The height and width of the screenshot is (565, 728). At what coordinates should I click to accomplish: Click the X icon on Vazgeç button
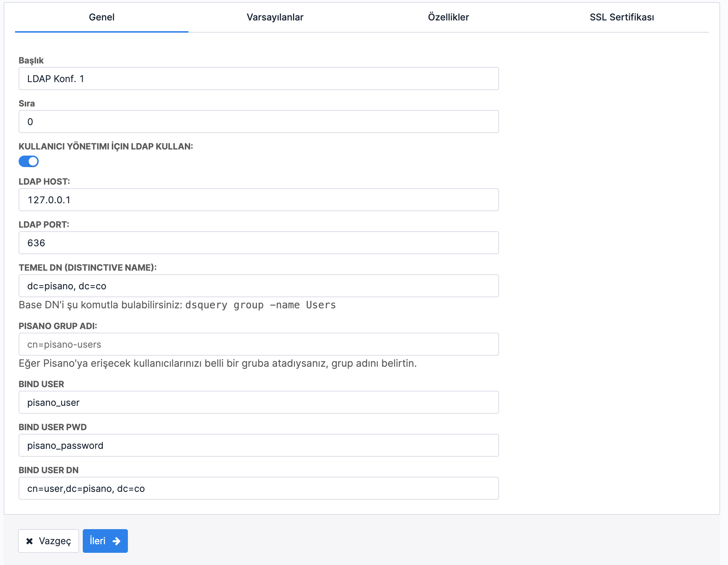click(29, 541)
